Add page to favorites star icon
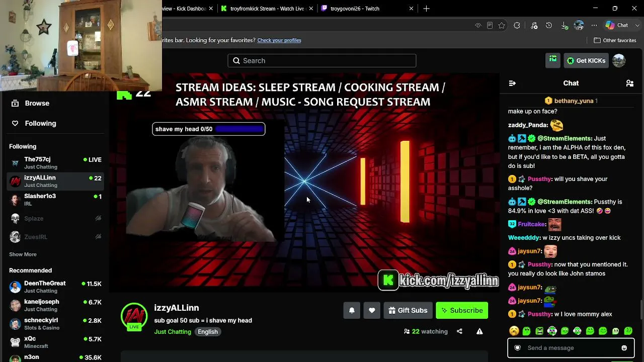Viewport: 644px width, 362px height. 502,26
